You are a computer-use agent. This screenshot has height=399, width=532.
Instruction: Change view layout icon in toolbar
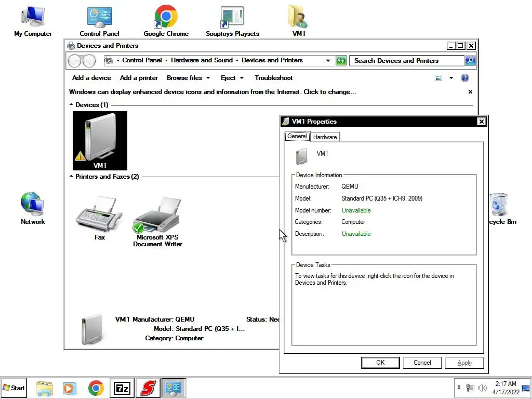[438, 78]
